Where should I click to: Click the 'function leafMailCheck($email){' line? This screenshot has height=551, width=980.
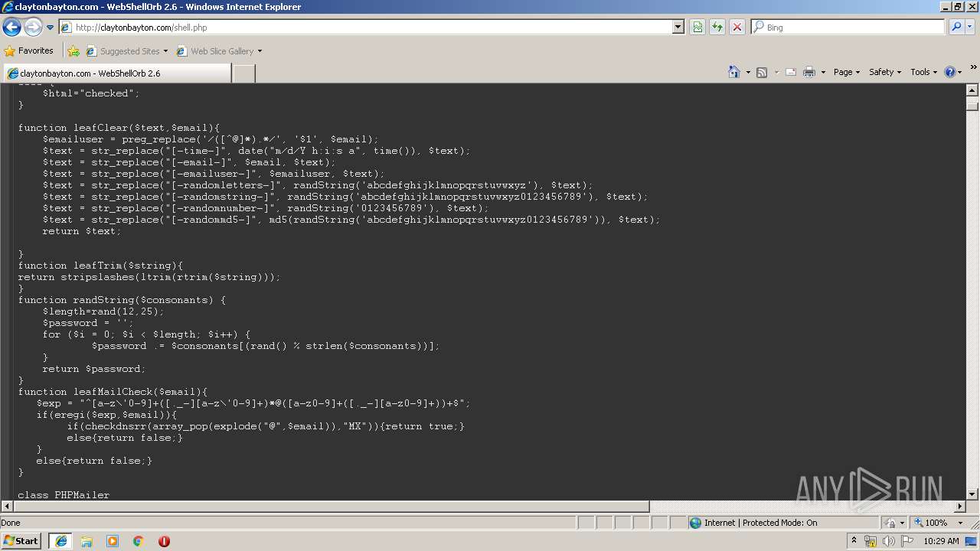113,392
